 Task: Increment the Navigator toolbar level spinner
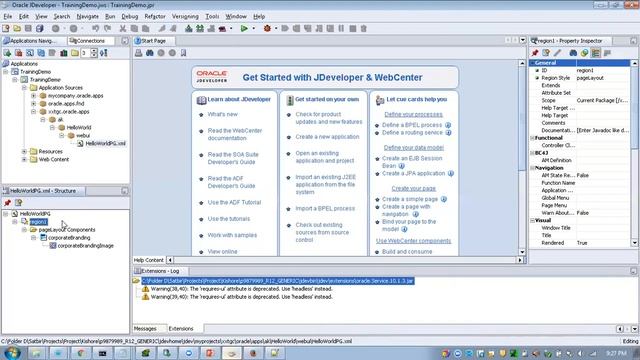coord(94,51)
